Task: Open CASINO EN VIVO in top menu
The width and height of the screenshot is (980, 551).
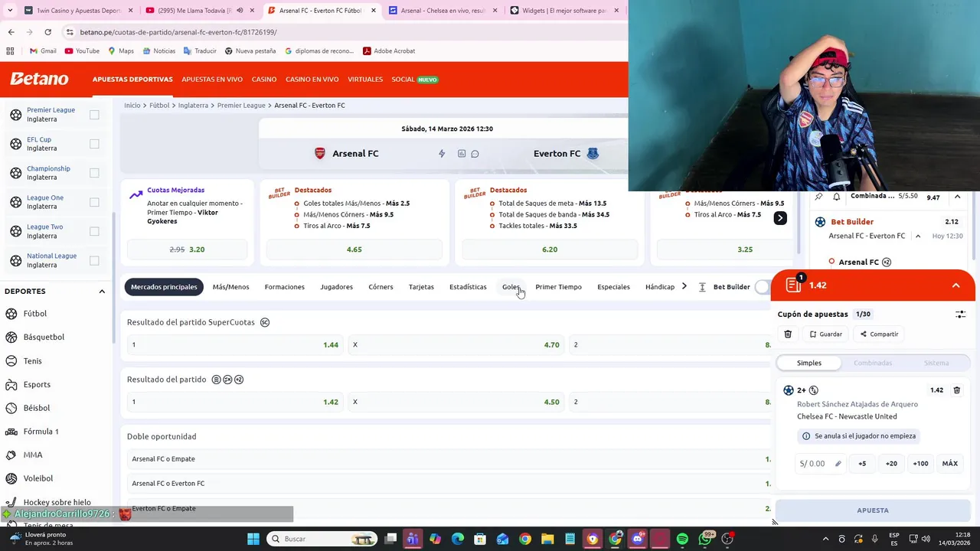Action: (x=312, y=80)
